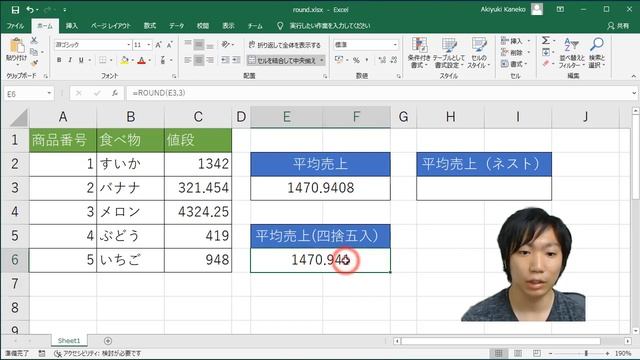Open the ribbon display options icon in title bar

pyautogui.click(x=560, y=9)
